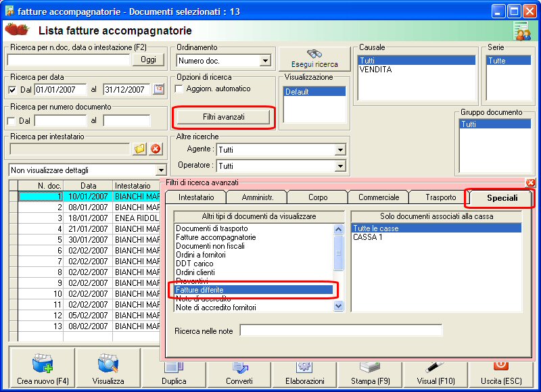Viewport: 541px width, 392px height.
Task: Click the strawberry logo icon
Action: pos(17,29)
